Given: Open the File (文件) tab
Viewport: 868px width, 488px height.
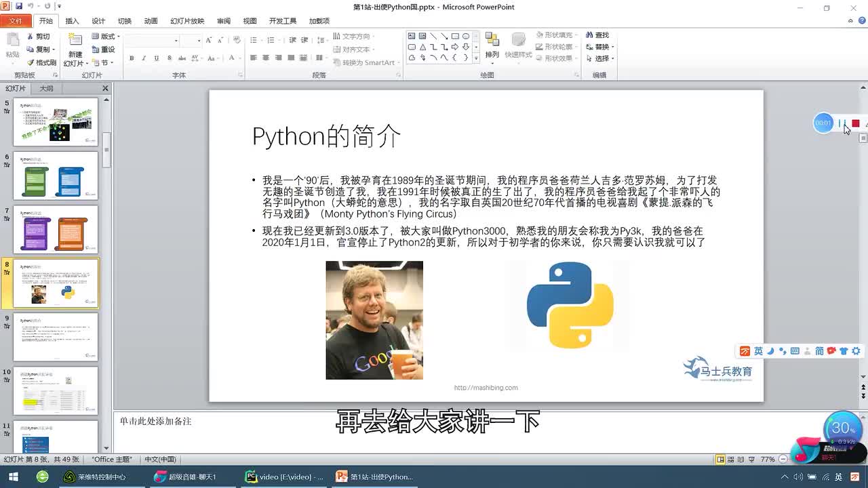Looking at the screenshot, I should [16, 21].
